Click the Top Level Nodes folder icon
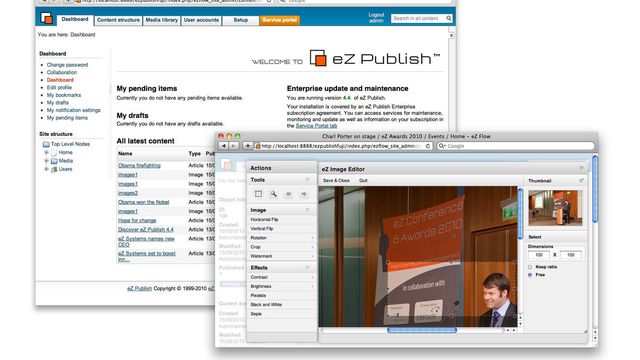Viewport: 640px width, 360px height. (x=46, y=144)
